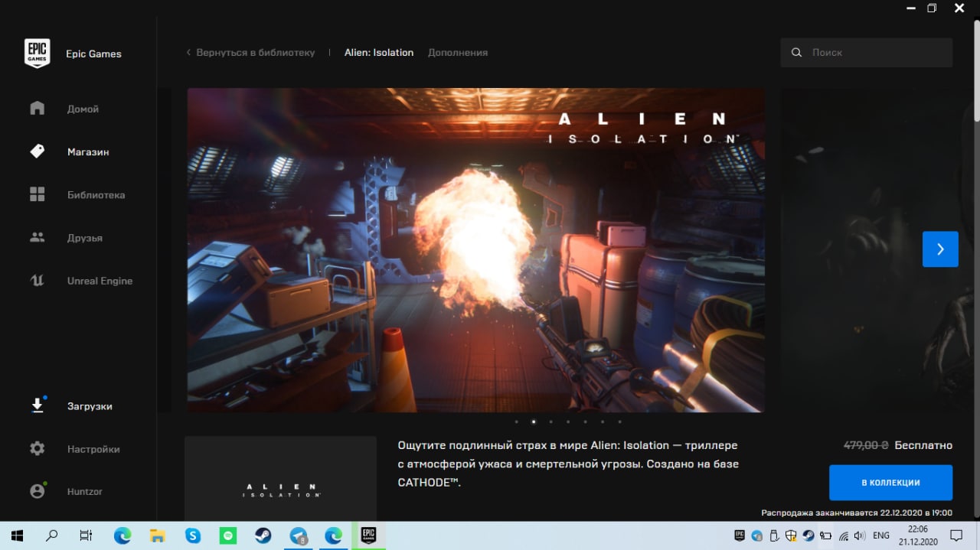The image size is (980, 550).
Task: Open the Huntzor account entry
Action: [x=85, y=492]
